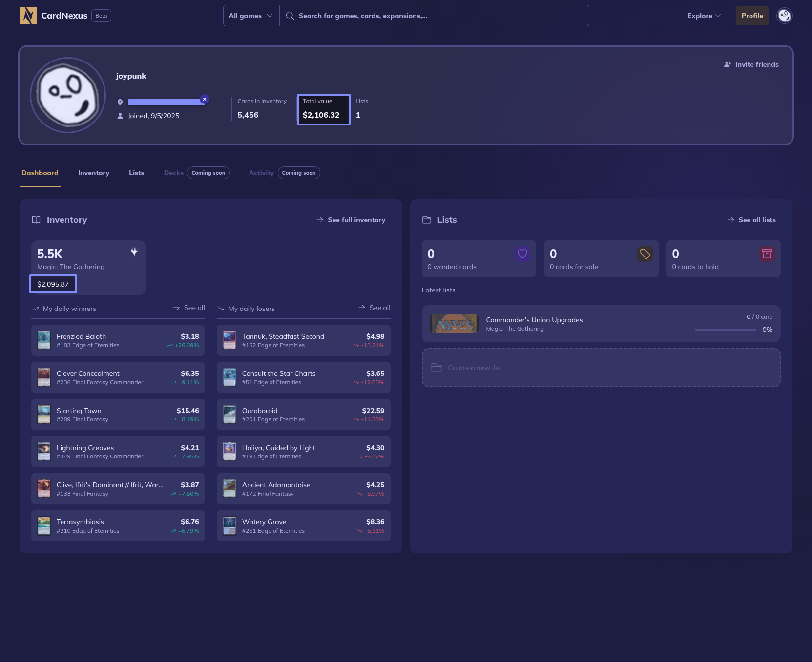The width and height of the screenshot is (812, 662).
Task: Click See all lists link
Action: pos(751,220)
